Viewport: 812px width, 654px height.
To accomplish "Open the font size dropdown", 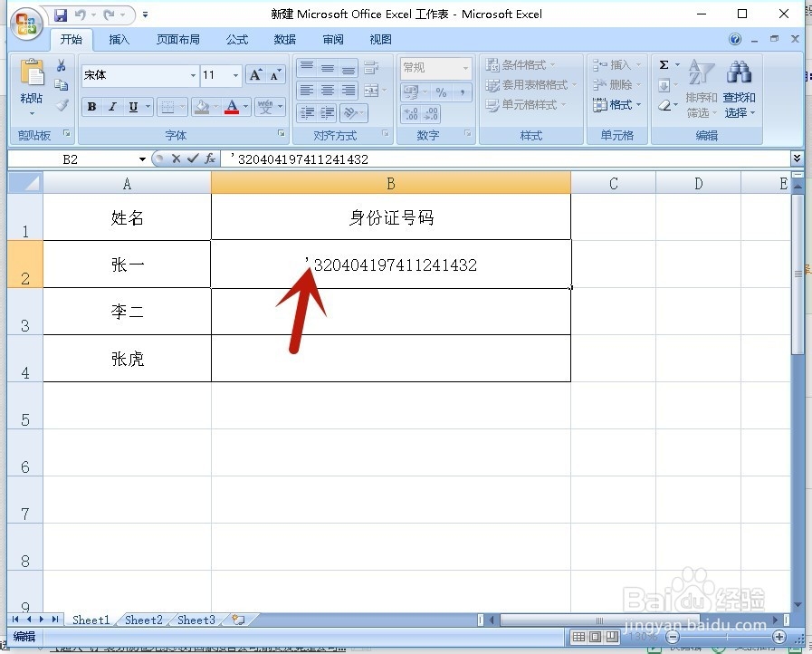I will coord(235,76).
